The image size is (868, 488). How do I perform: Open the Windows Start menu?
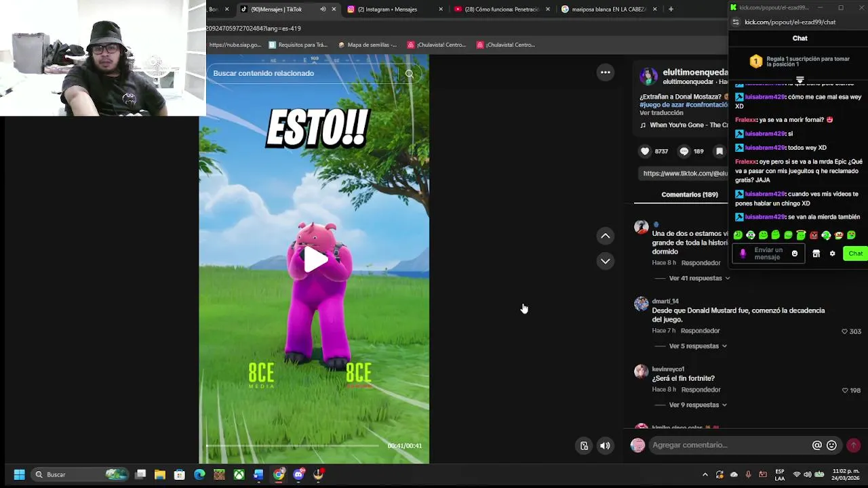pos(19,474)
